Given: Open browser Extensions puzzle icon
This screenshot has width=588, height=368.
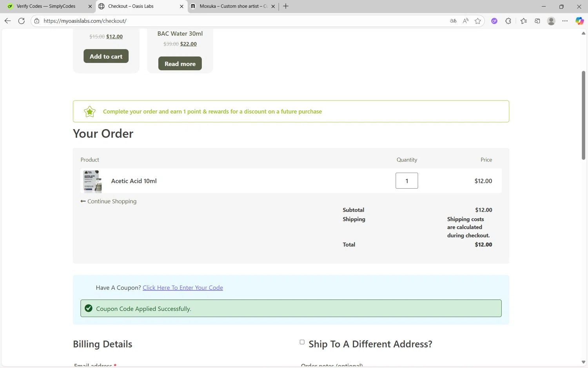Looking at the screenshot, I should click(x=508, y=21).
